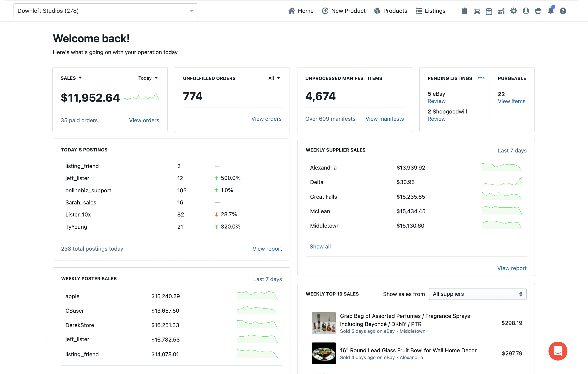This screenshot has width=588, height=374.
Task: Click the 4,674 unprocessed manifest items count
Action: point(320,96)
